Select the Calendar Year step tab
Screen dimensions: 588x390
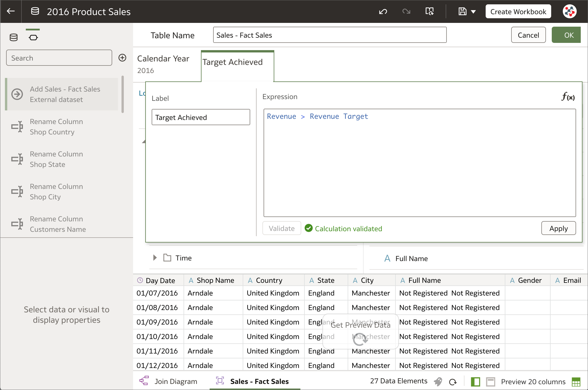point(163,64)
